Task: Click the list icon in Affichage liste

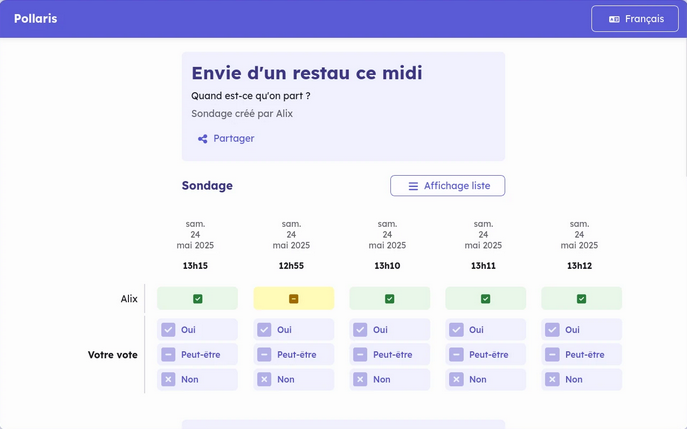Action: pyautogui.click(x=413, y=186)
